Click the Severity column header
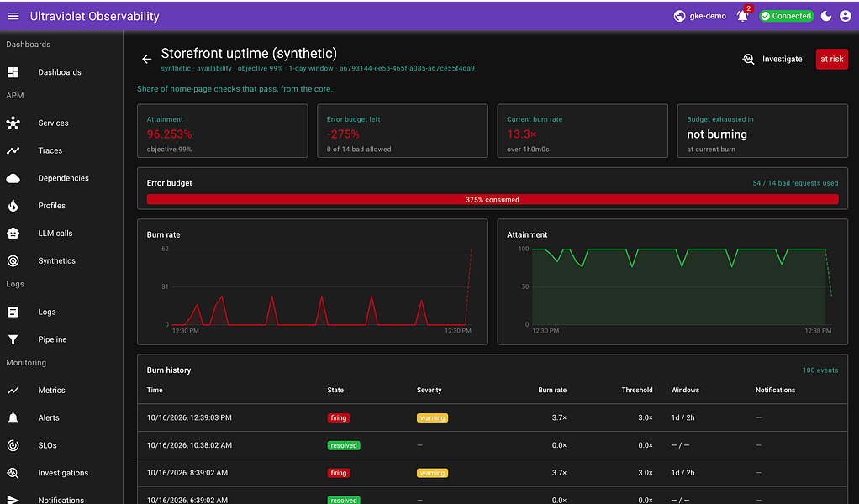Image resolution: width=859 pixels, height=504 pixels. pos(429,390)
